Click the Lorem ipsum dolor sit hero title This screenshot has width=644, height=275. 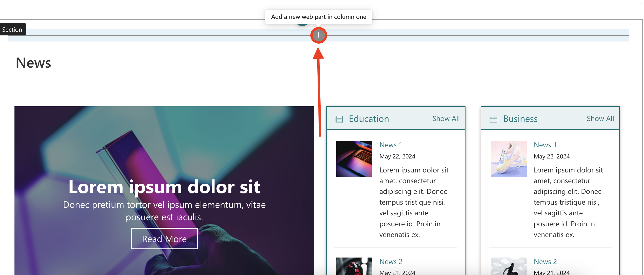coord(164,187)
